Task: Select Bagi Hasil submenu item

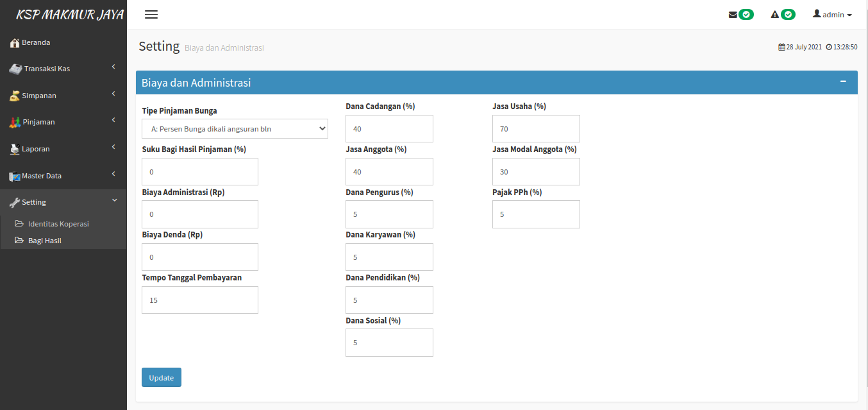Action: pos(45,241)
